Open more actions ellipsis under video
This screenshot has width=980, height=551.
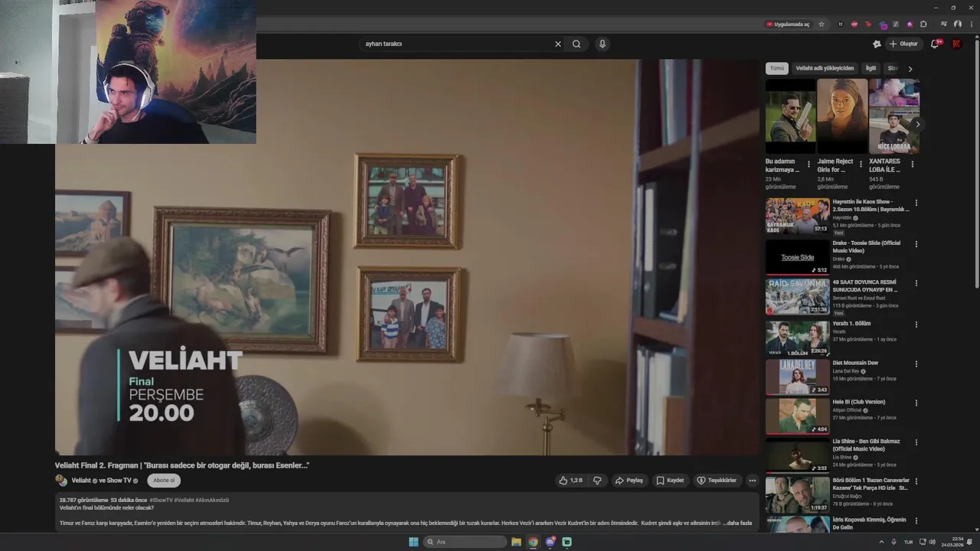pyautogui.click(x=753, y=481)
